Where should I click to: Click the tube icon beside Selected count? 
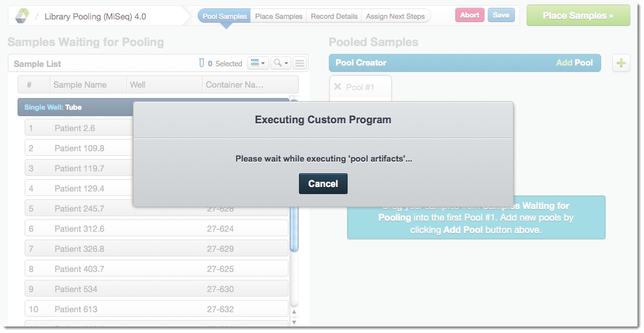[202, 63]
